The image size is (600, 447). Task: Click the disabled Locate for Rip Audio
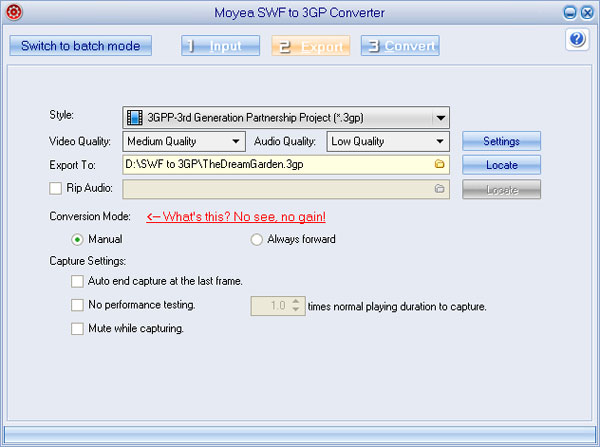(501, 189)
